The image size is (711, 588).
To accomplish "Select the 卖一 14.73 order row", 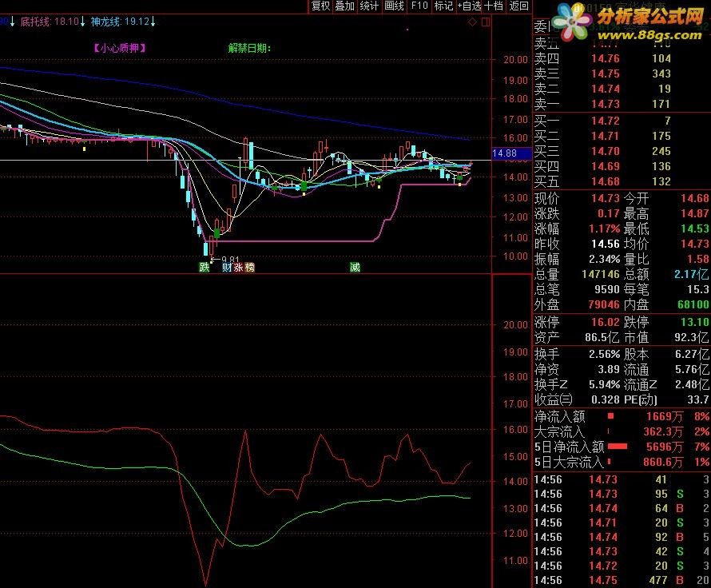I will click(x=622, y=104).
